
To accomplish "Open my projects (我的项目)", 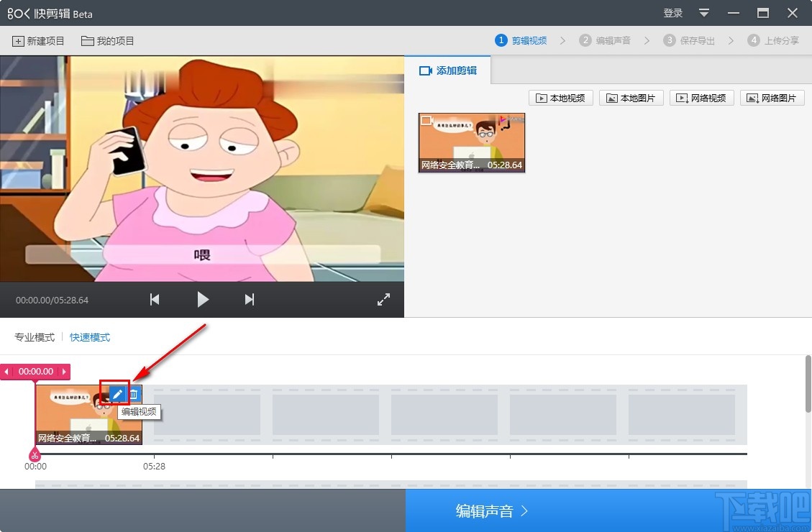I will pyautogui.click(x=108, y=41).
